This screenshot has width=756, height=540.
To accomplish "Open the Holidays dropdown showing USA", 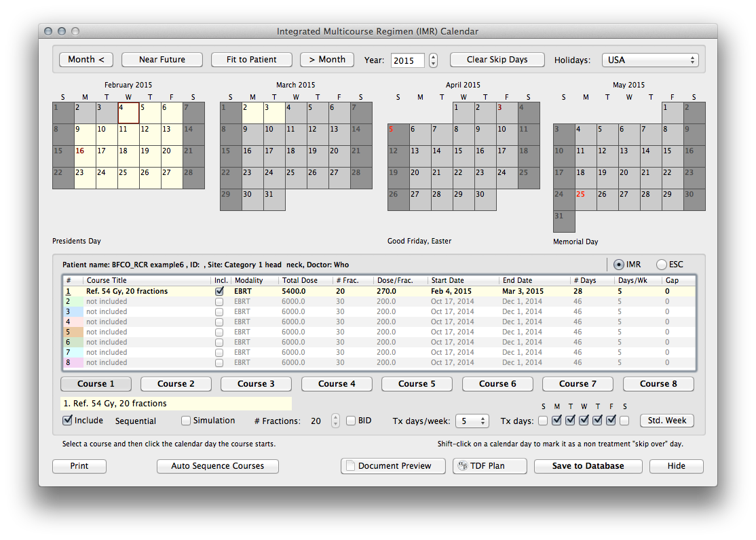I will click(x=649, y=60).
